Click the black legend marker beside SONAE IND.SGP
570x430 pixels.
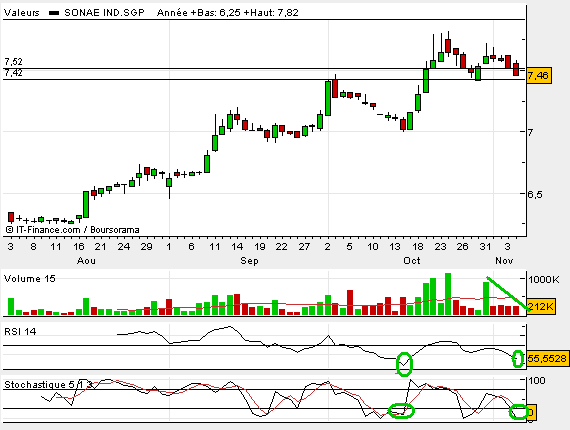click(54, 13)
